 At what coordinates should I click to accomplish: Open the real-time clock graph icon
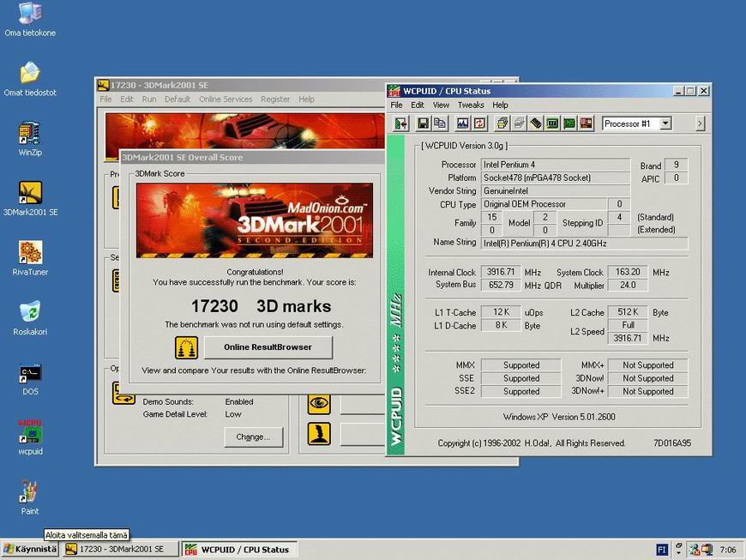coord(462,123)
